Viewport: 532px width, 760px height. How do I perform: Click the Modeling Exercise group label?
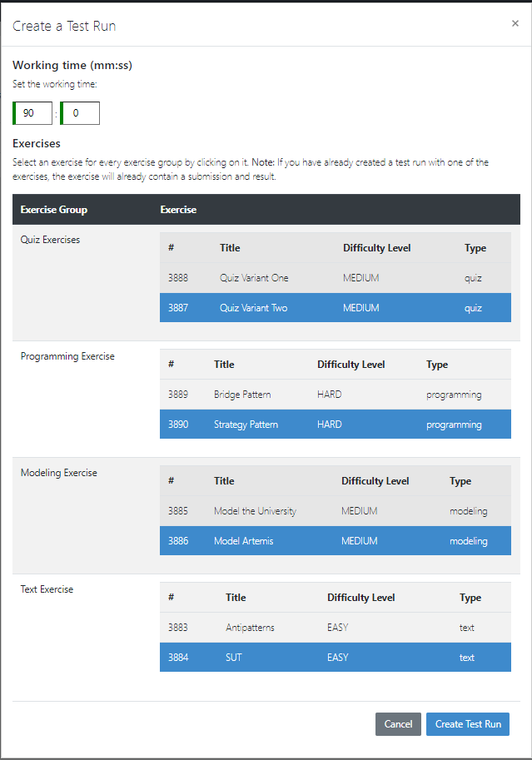click(58, 472)
